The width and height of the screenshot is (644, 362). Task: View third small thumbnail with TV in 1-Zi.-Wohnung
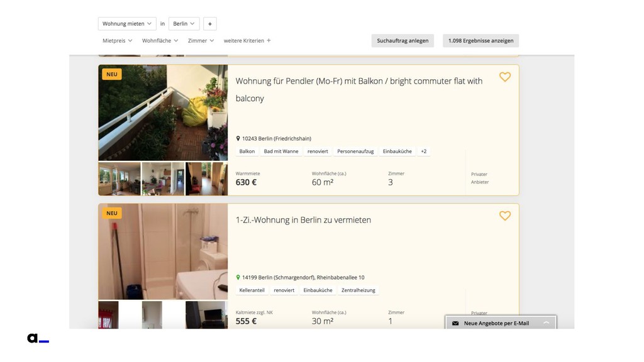(x=206, y=315)
